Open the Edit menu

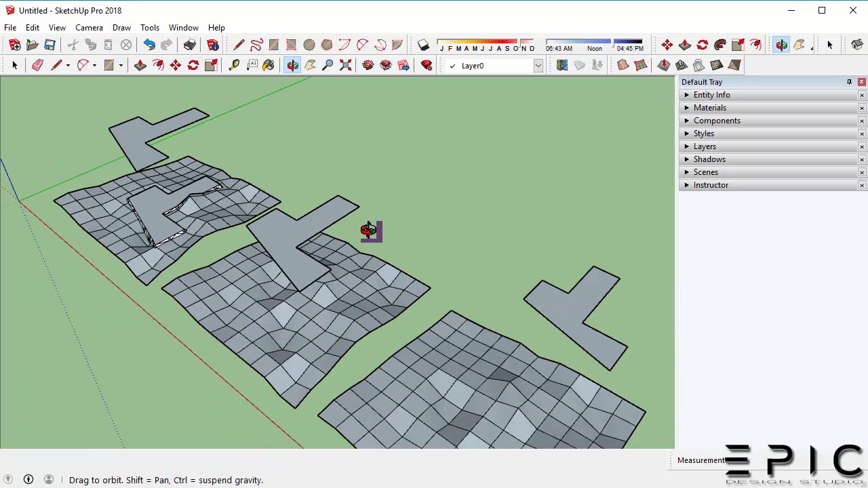pos(33,28)
